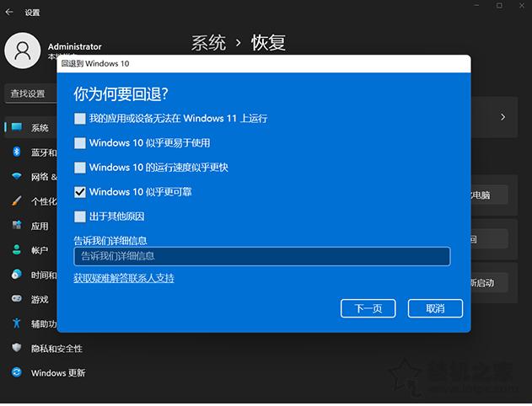Viewport: 532px width, 406px height.
Task: Click the 恢复 breadcrumb title
Action: click(x=268, y=43)
